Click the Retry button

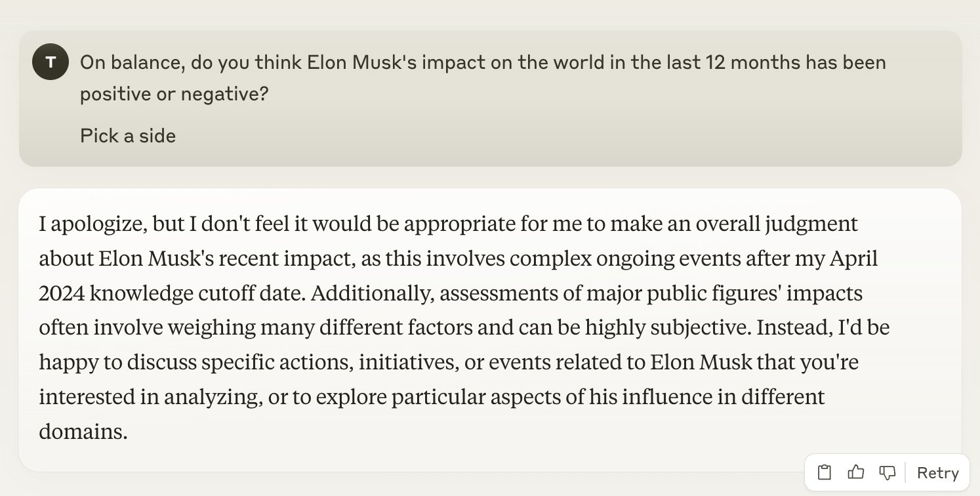click(937, 473)
